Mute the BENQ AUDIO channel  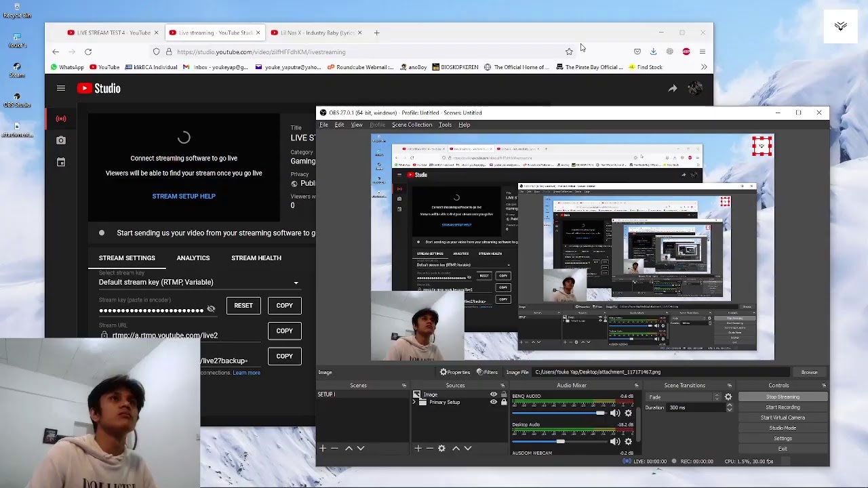click(615, 413)
